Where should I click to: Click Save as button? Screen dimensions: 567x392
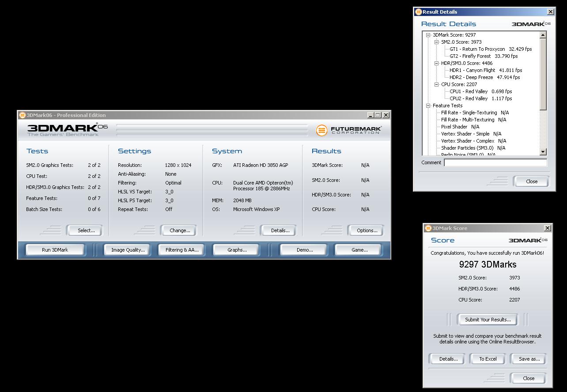[x=529, y=359]
